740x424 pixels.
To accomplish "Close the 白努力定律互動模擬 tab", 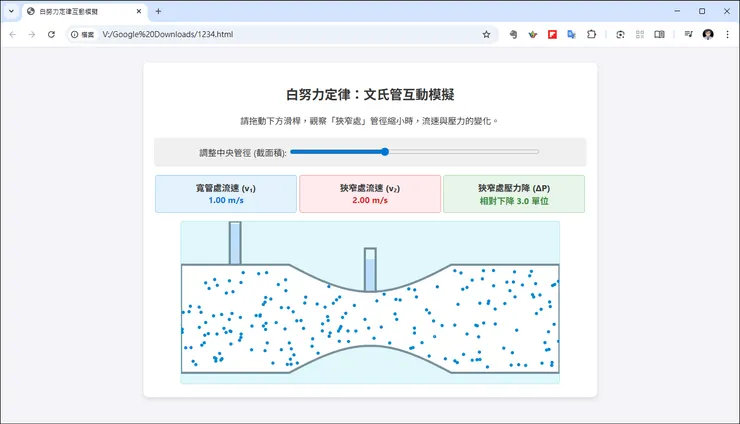I will (x=139, y=11).
